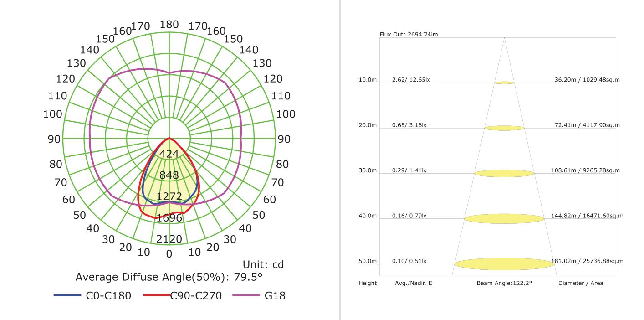Click the 30.0m height label

tap(368, 170)
